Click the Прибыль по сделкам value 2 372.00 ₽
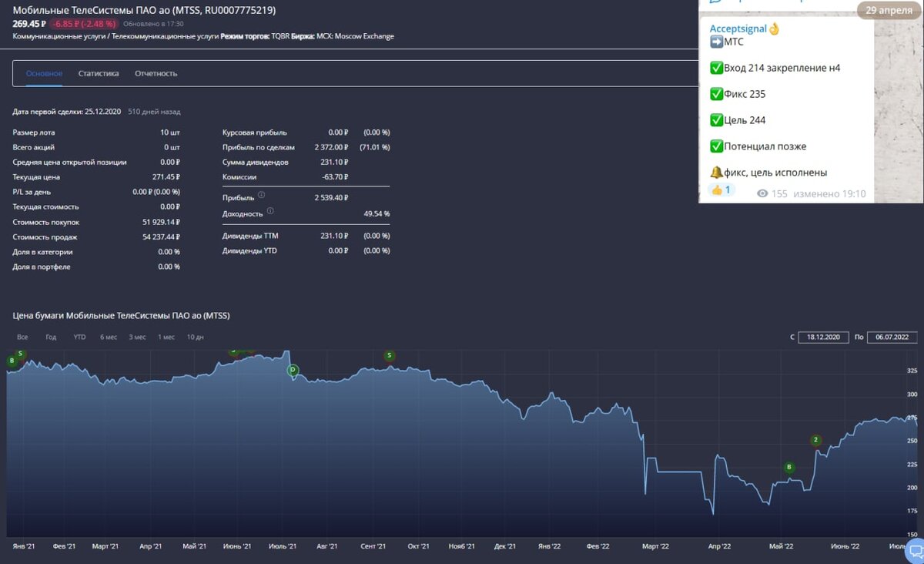The image size is (924, 564). pos(332,146)
